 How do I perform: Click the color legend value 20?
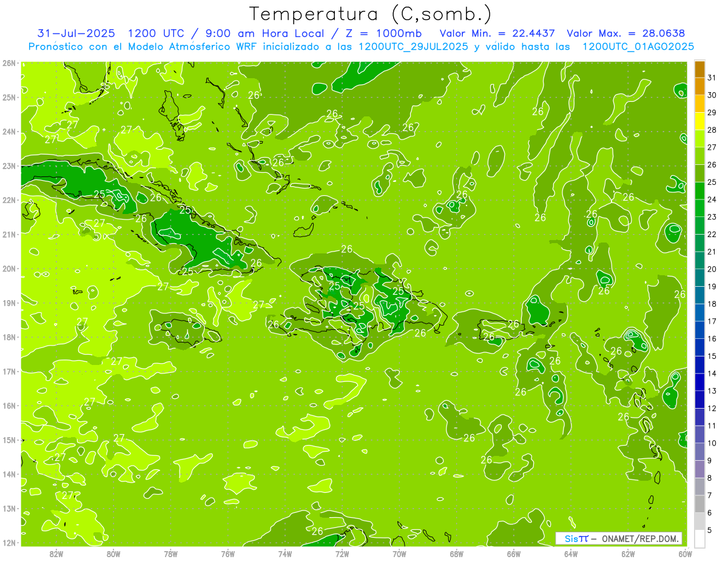coord(712,269)
